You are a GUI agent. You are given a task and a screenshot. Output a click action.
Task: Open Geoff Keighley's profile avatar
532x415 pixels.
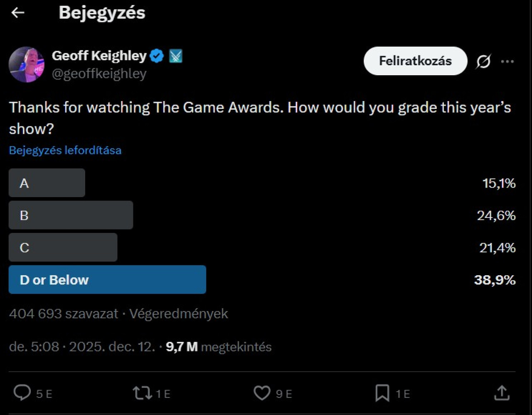tap(27, 64)
